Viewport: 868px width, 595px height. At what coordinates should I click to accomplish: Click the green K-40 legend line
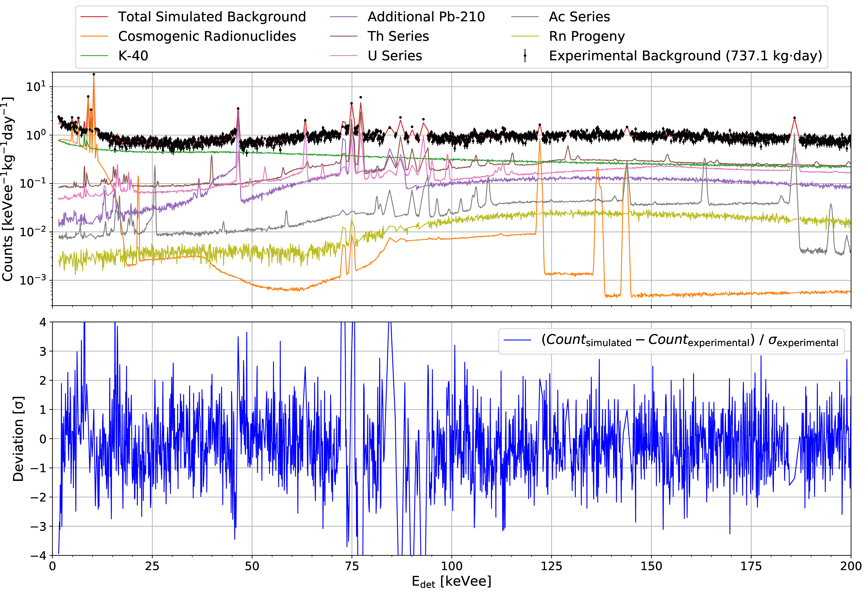[x=94, y=56]
